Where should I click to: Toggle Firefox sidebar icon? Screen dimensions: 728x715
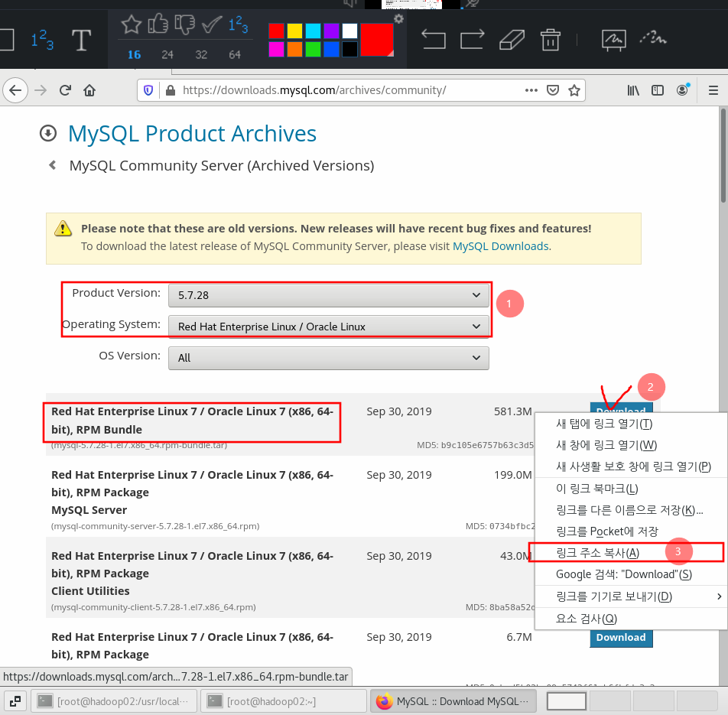[x=658, y=90]
